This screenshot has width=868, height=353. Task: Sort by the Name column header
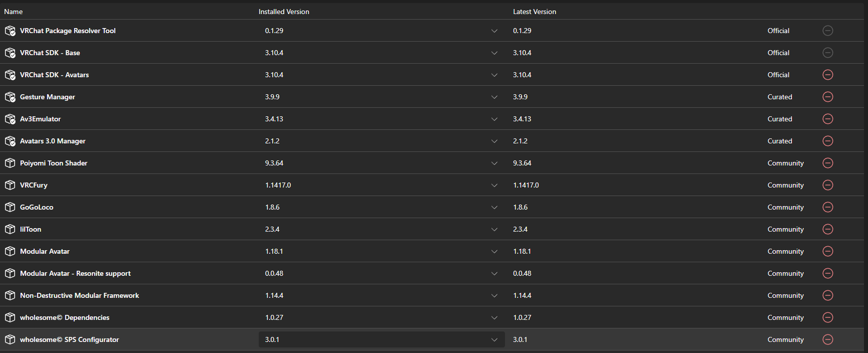tap(14, 12)
